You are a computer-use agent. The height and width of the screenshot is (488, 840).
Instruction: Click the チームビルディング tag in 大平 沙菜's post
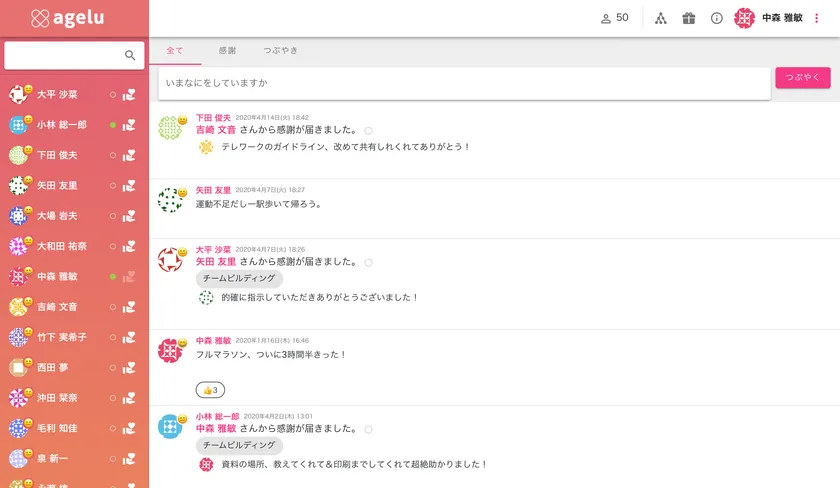[x=240, y=279]
